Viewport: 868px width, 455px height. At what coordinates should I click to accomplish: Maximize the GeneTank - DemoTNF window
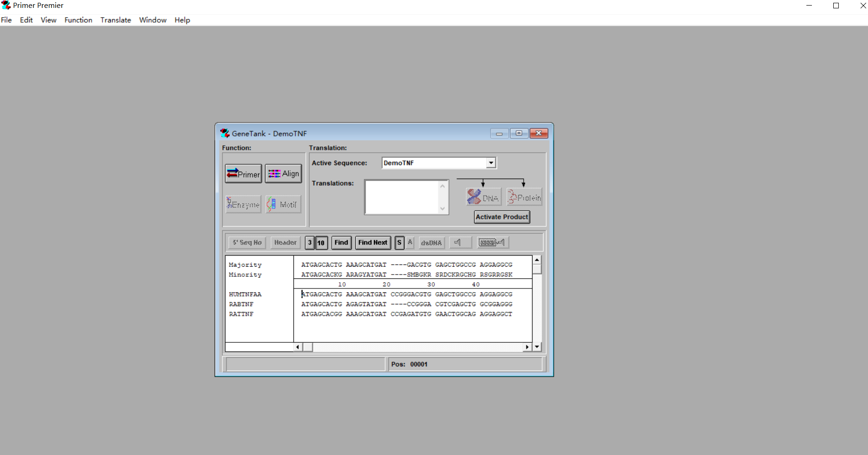click(519, 134)
